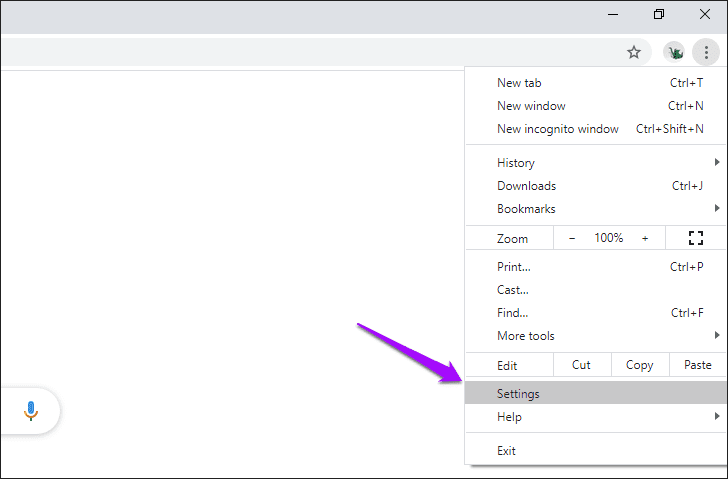Viewport: 728px width, 479px height.
Task: Increase zoom with the plus button
Action: (645, 238)
